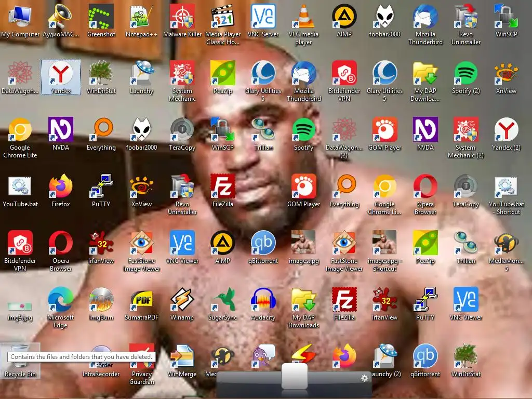This screenshot has width=532, height=399.
Task: Launch VLC media player cone icon
Action: (303, 24)
